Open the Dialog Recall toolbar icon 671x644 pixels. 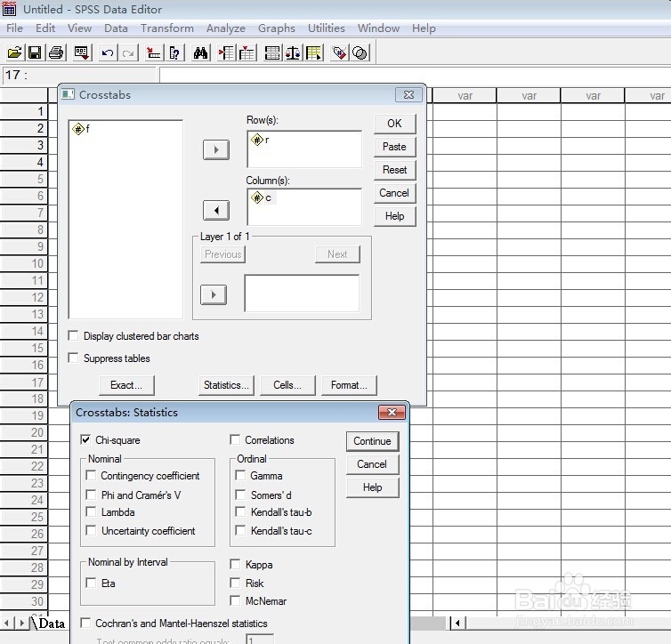point(81,53)
